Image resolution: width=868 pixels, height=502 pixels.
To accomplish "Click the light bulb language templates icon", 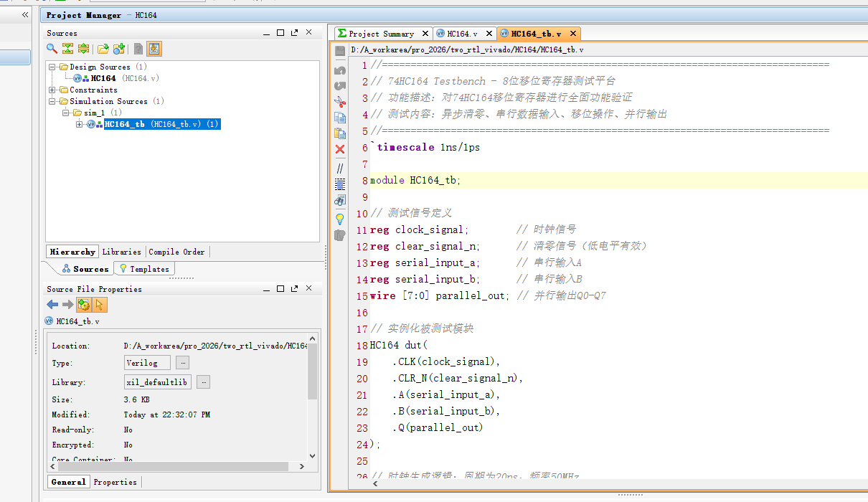I will pyautogui.click(x=340, y=219).
